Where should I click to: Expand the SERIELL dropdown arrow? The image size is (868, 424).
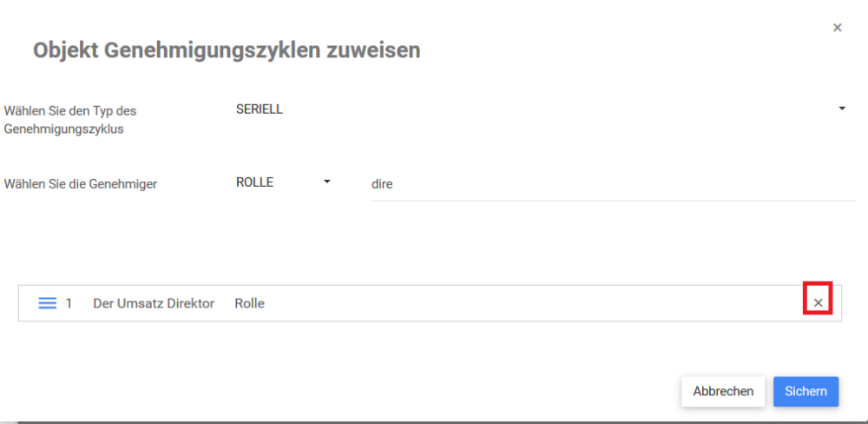[841, 109]
